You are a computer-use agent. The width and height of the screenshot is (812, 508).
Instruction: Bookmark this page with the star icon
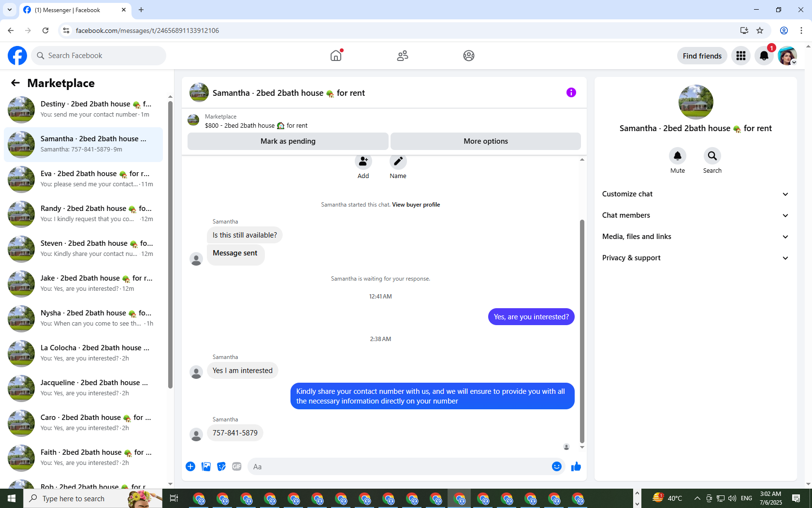pyautogui.click(x=760, y=30)
